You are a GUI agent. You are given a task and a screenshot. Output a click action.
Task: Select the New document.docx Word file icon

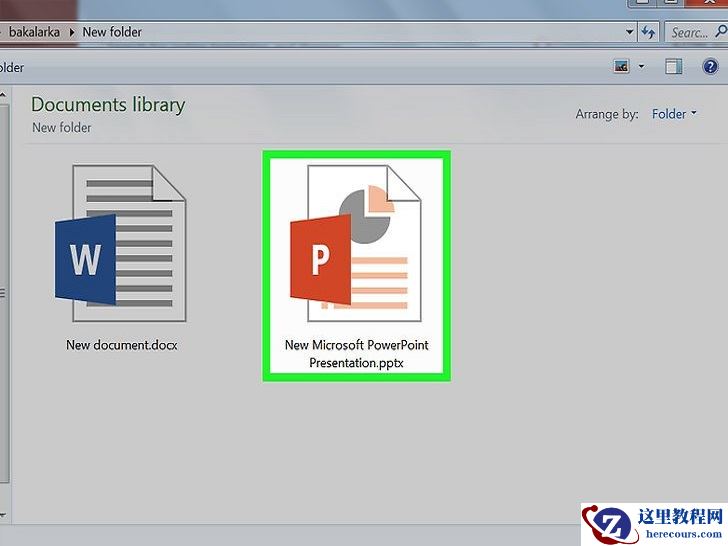click(x=121, y=243)
